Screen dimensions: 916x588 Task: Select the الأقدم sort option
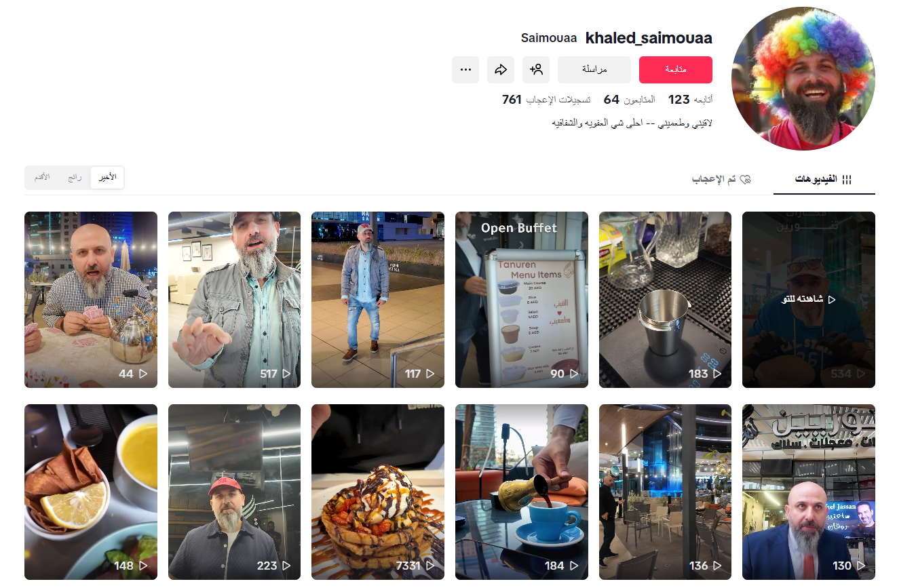click(x=42, y=178)
